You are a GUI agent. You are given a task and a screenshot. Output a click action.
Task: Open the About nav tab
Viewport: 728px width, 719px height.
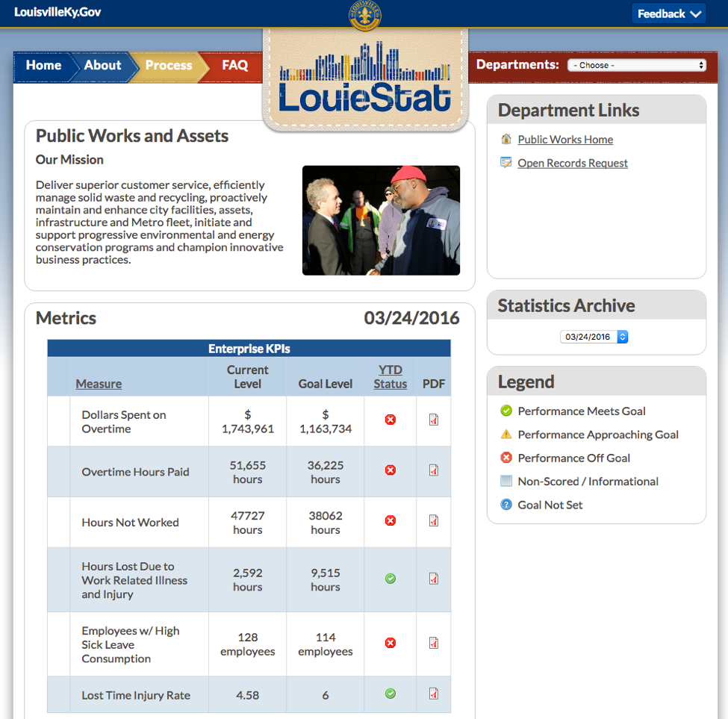(x=102, y=66)
